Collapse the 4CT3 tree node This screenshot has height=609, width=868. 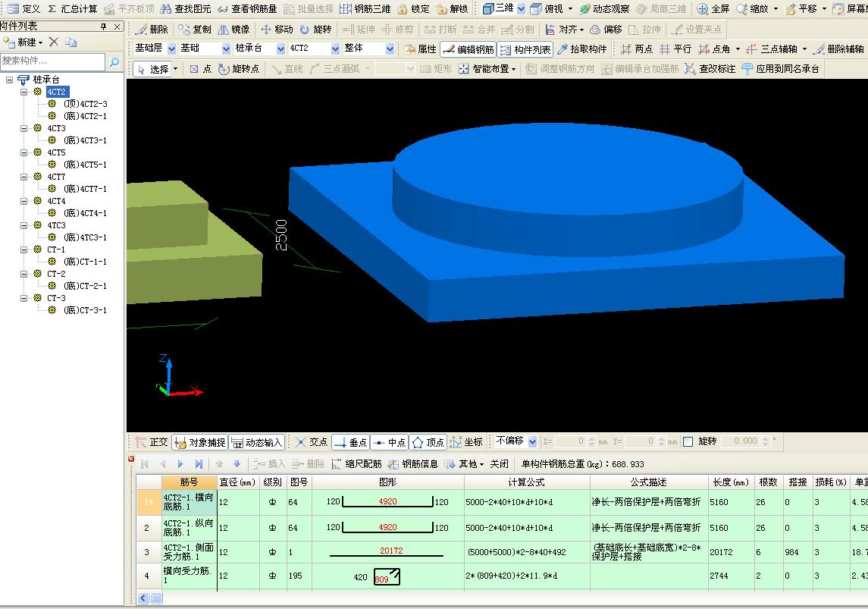24,128
